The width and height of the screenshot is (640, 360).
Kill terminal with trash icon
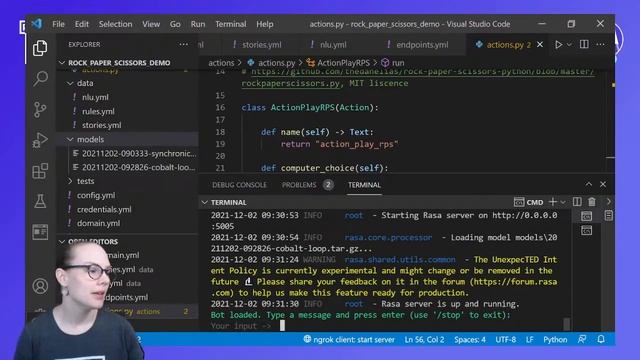tap(592, 202)
